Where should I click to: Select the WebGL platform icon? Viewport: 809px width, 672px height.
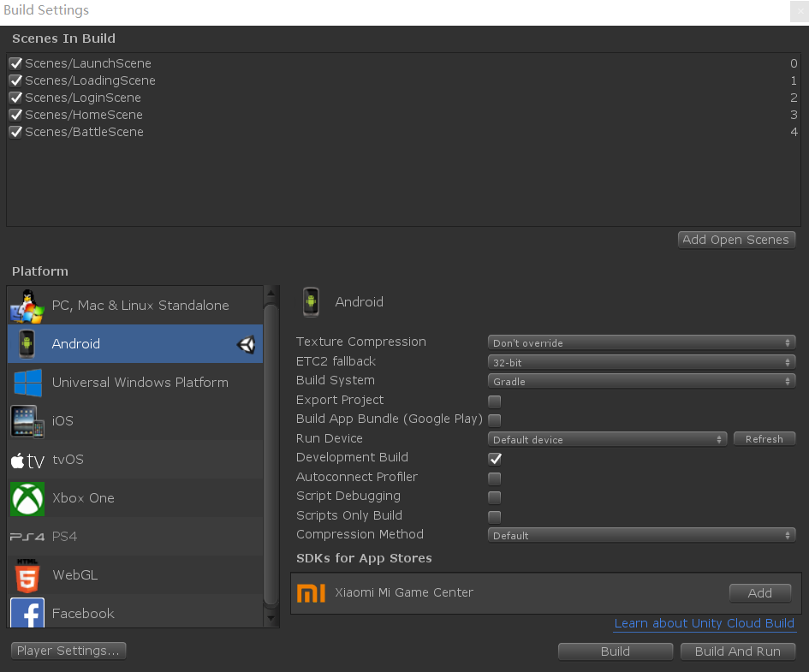point(27,575)
